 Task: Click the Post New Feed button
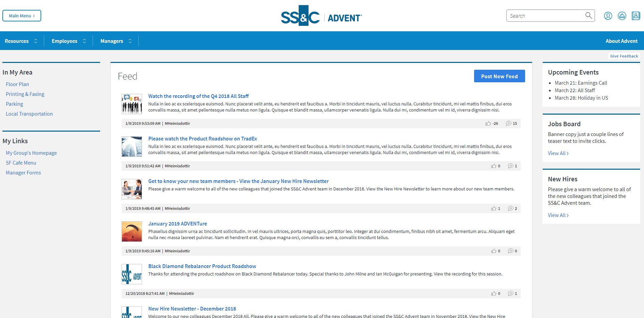[x=499, y=76]
